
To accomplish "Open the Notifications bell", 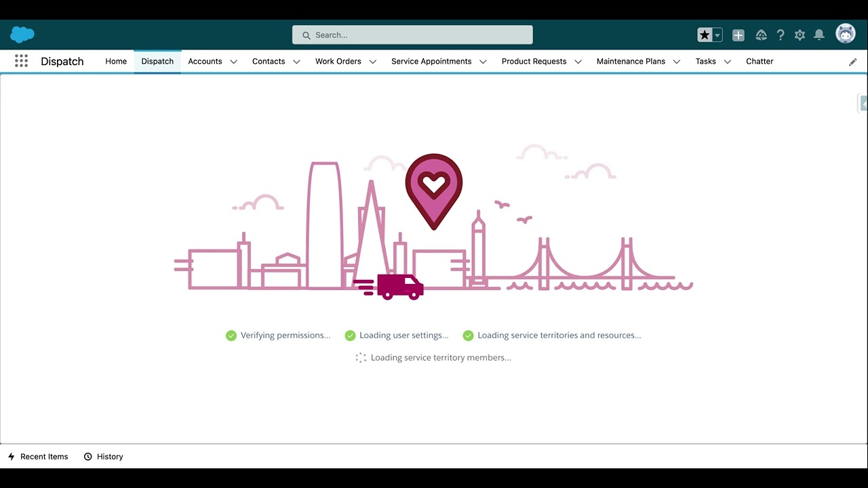I will click(x=819, y=35).
